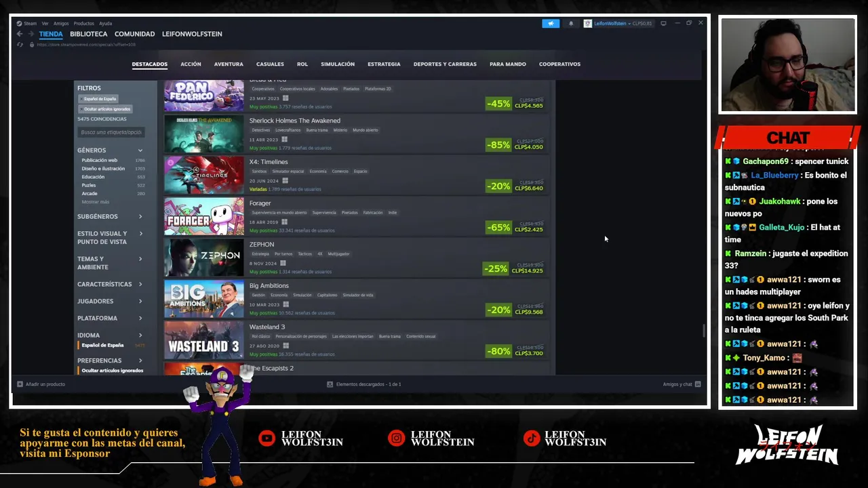868x488 pixels.
Task: Toggle the Arcade genre filter
Action: pyautogui.click(x=90, y=194)
